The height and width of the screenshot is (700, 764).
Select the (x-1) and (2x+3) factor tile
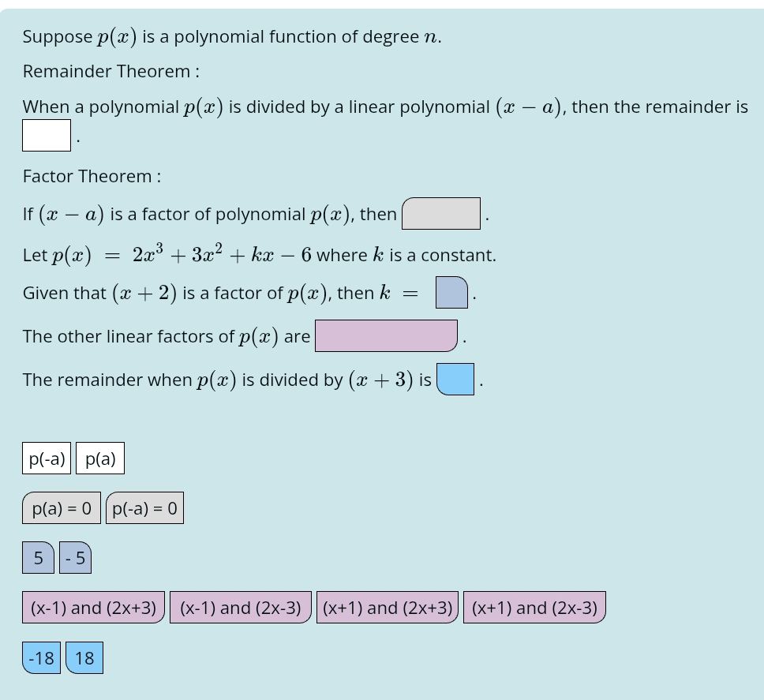tap(93, 608)
